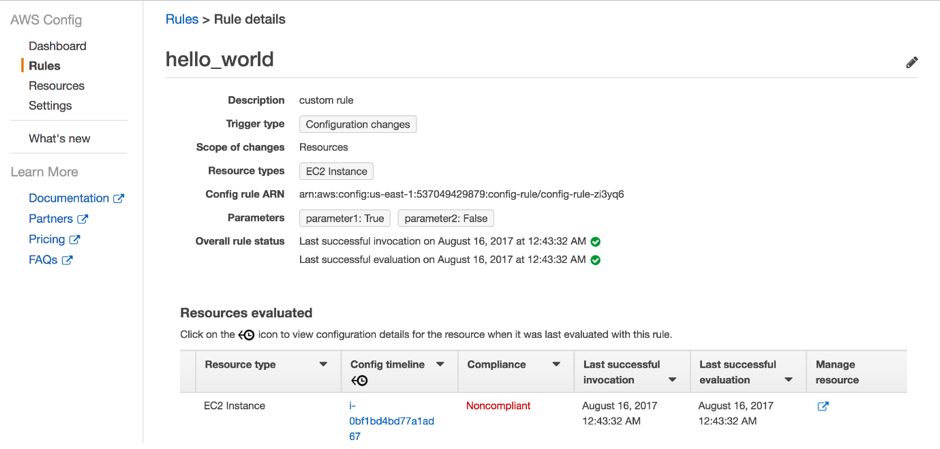This screenshot has height=449, width=940.
Task: Click the timeline clock icon in instructions text
Action: [246, 335]
